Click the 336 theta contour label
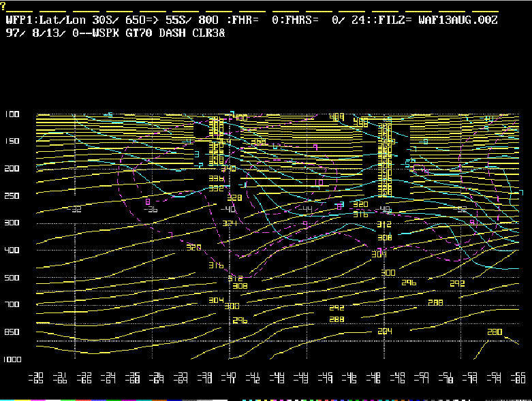This screenshot has width=532, height=401. click(216, 178)
